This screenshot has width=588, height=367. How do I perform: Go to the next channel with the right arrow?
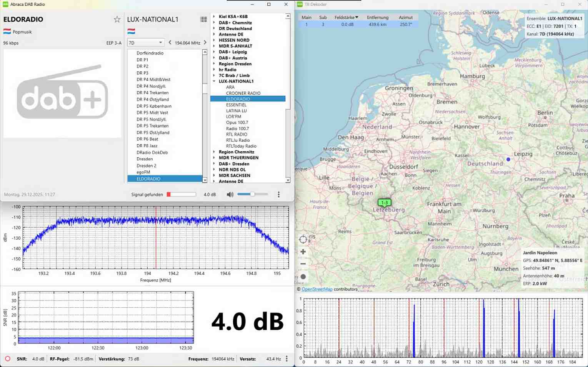click(205, 43)
